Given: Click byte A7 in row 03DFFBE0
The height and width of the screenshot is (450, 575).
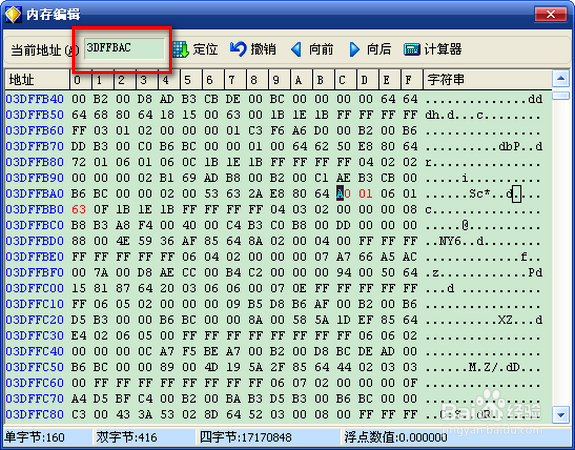Looking at the screenshot, I should tap(344, 257).
